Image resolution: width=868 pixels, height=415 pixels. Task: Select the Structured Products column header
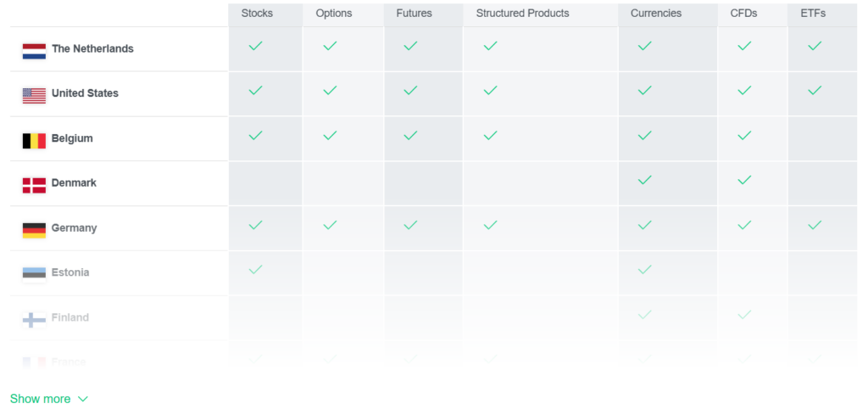522,14
